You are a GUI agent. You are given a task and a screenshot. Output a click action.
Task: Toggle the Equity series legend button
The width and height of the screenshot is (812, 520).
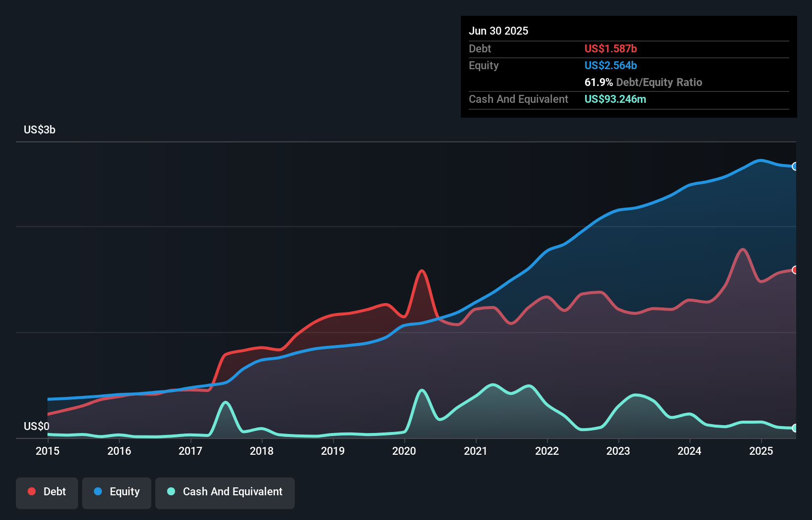[x=117, y=493]
